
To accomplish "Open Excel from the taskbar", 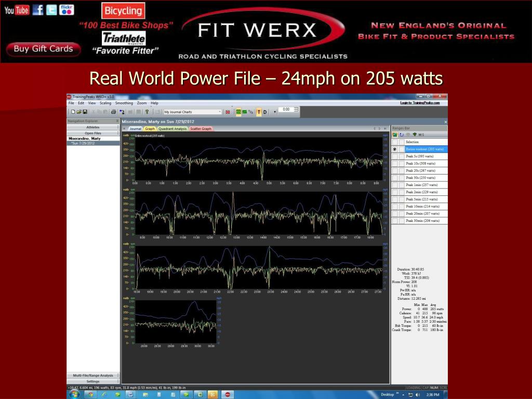I will pyautogui.click(x=200, y=395).
